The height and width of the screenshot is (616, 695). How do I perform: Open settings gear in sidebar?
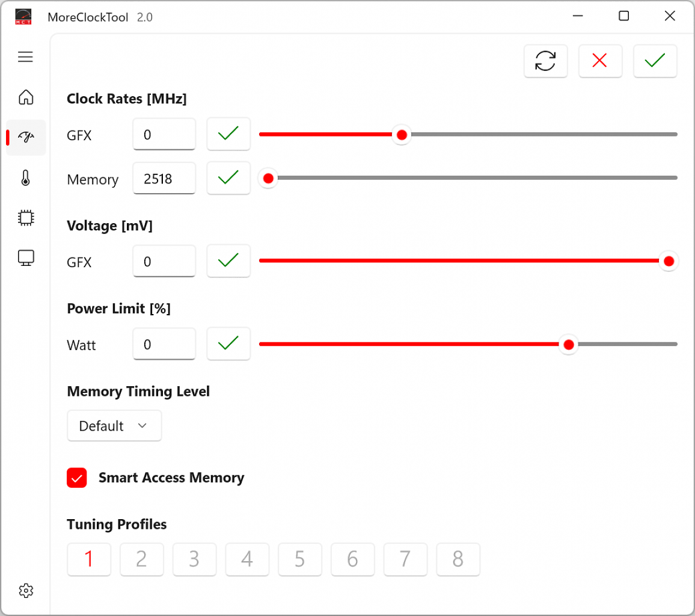(x=26, y=590)
